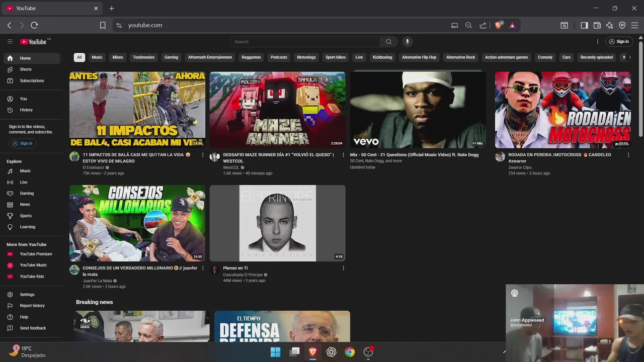Close the YouTube browser tab
Screen dimensions: 644x362
pos(96,8)
